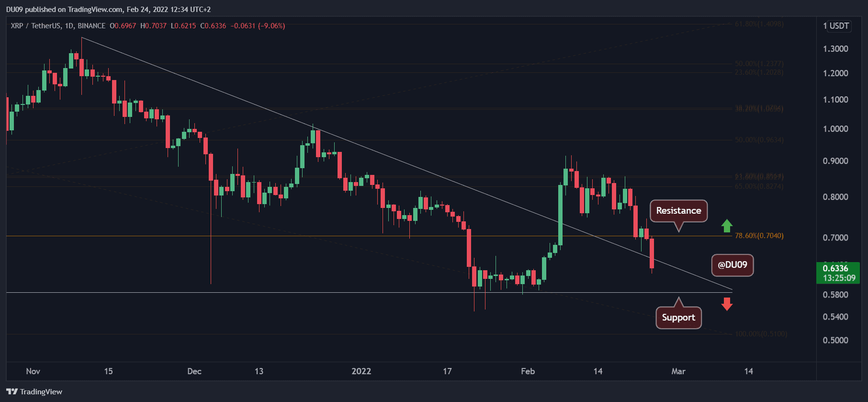The width and height of the screenshot is (868, 402).
Task: Click the current price label 0.6336
Action: (x=835, y=268)
